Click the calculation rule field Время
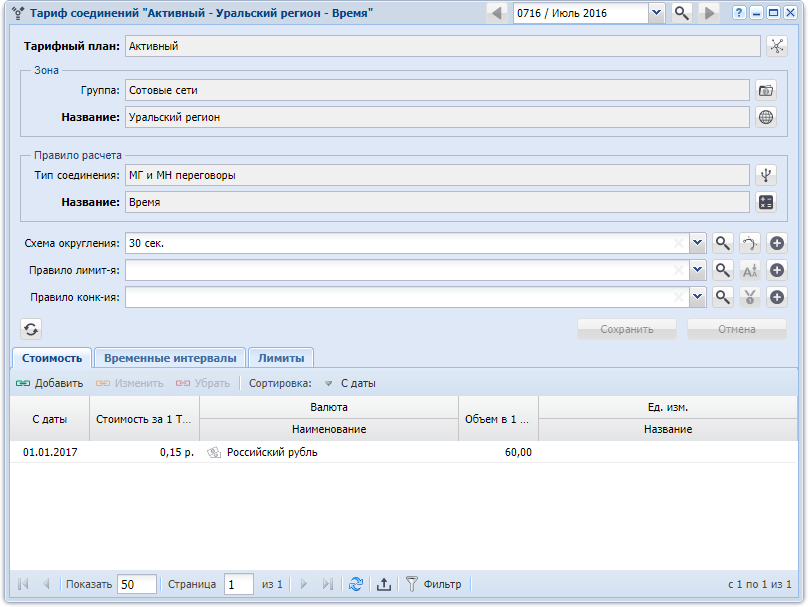The height and width of the screenshot is (607, 808). point(437,202)
